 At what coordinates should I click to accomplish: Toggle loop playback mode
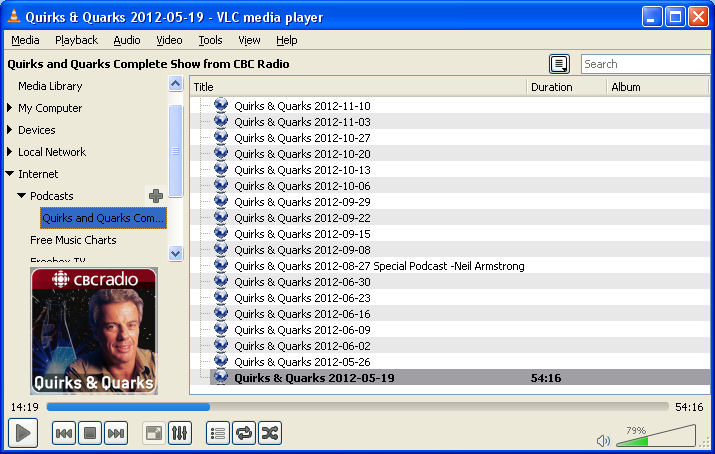[x=244, y=433]
